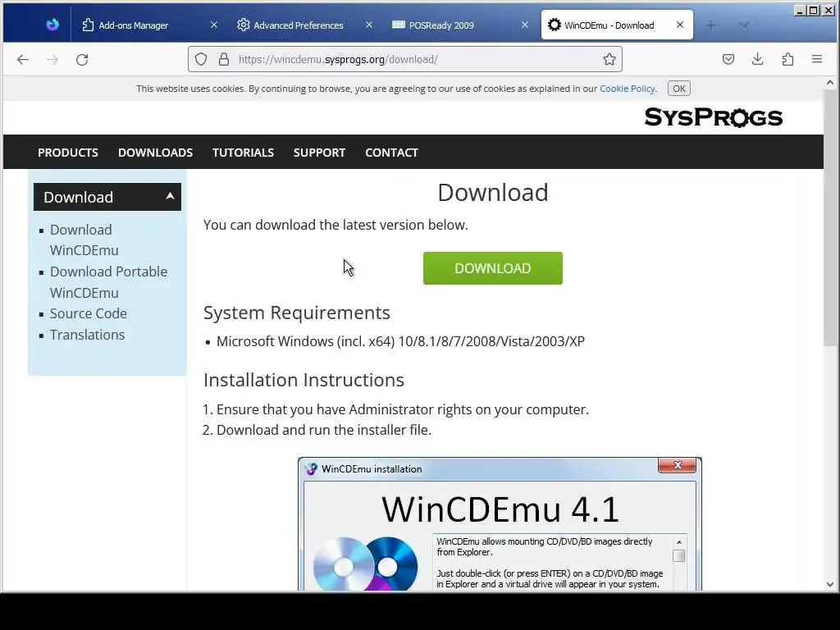Viewport: 840px width, 630px height.
Task: Click the WinCDEmu installation screenshot image
Action: click(x=500, y=524)
